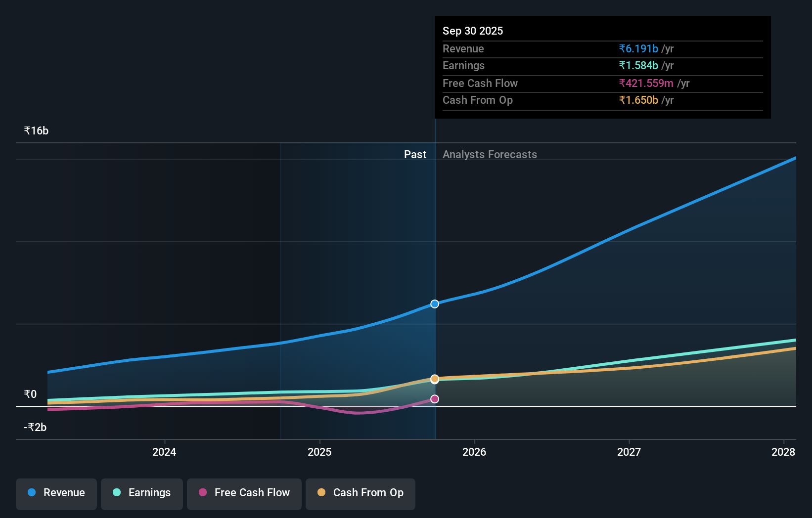
Task: Click the Past section label
Action: click(x=415, y=154)
